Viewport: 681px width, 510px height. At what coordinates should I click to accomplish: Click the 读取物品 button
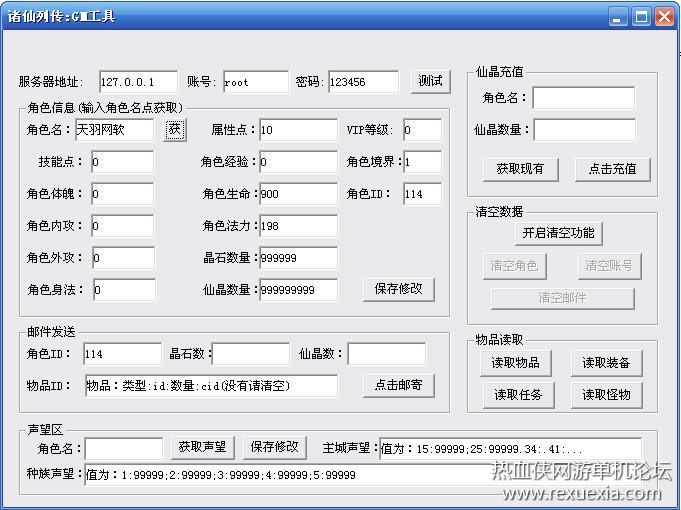(x=516, y=363)
